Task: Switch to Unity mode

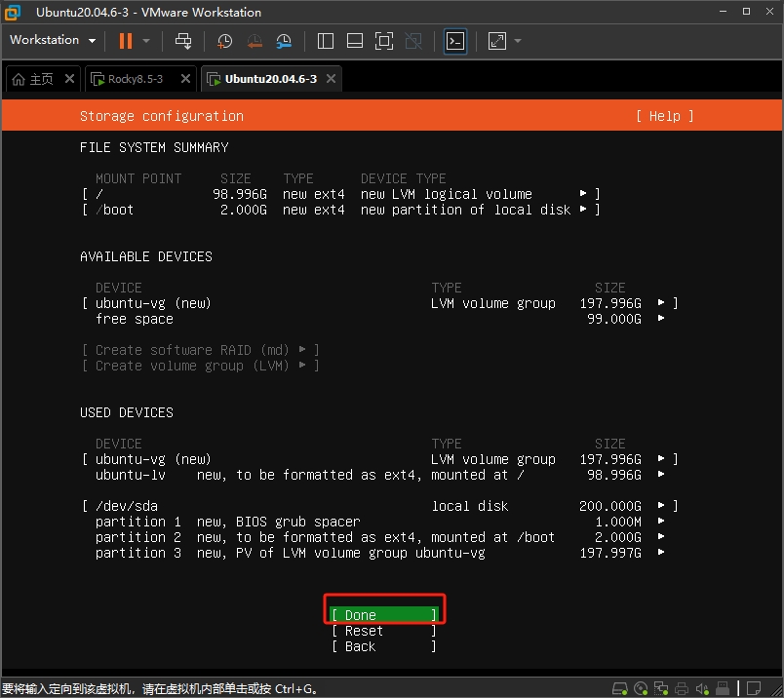Action: (x=413, y=41)
